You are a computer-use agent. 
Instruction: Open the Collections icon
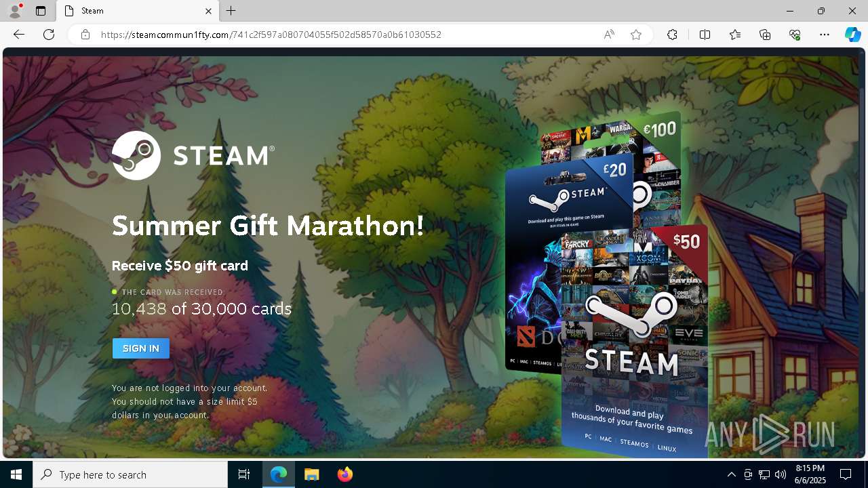point(765,35)
